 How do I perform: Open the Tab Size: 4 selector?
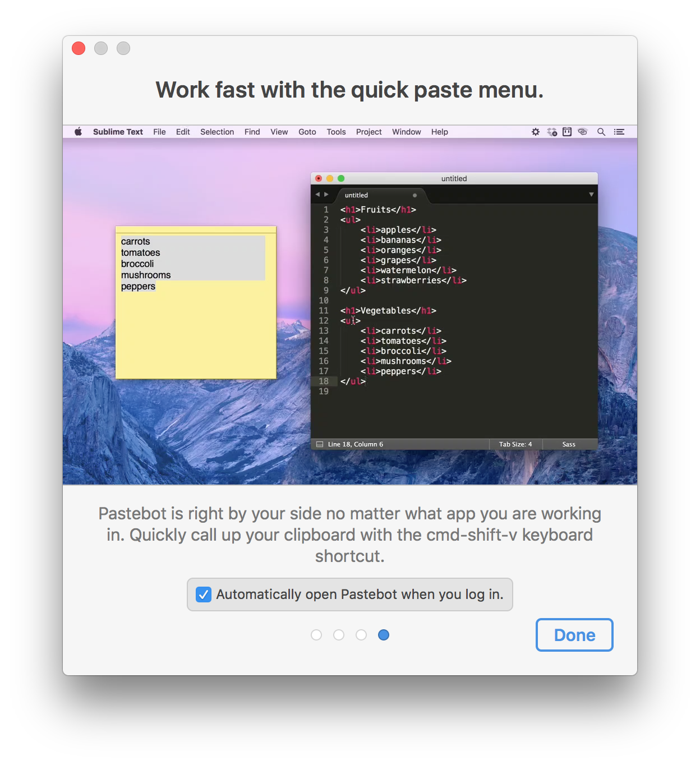515,444
